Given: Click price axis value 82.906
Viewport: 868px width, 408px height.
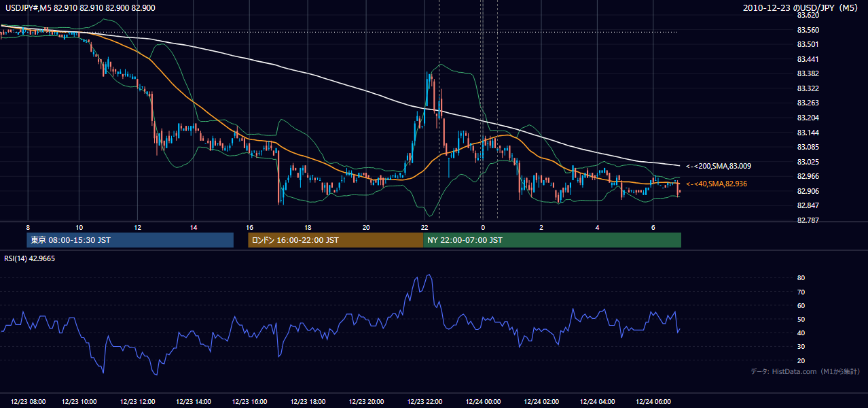Looking at the screenshot, I should [x=807, y=190].
